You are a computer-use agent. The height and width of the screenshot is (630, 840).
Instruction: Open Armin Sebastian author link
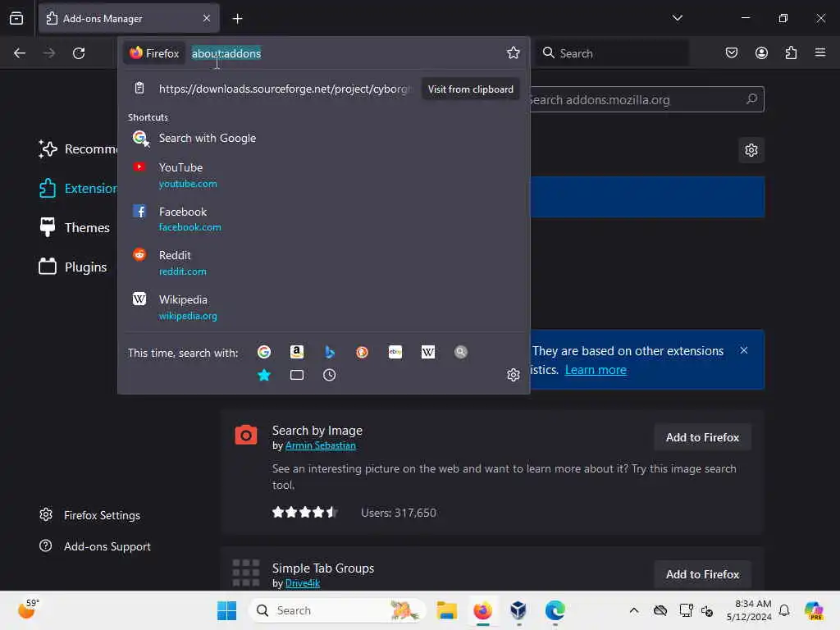(x=321, y=445)
